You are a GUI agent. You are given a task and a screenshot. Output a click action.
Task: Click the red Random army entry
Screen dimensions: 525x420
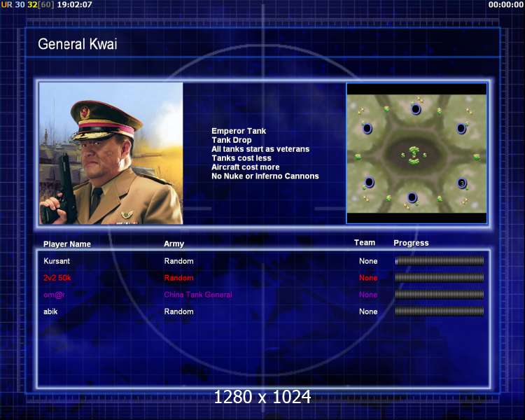point(178,278)
